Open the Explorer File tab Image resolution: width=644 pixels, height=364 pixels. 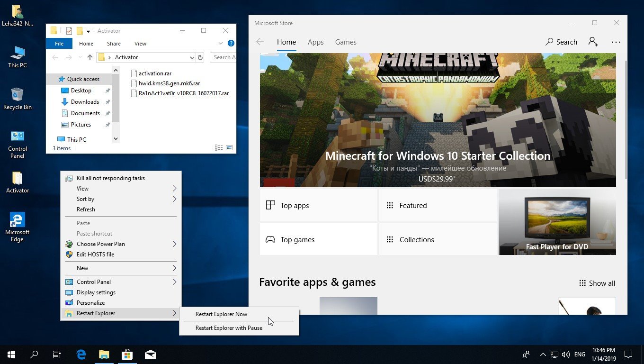(x=59, y=44)
